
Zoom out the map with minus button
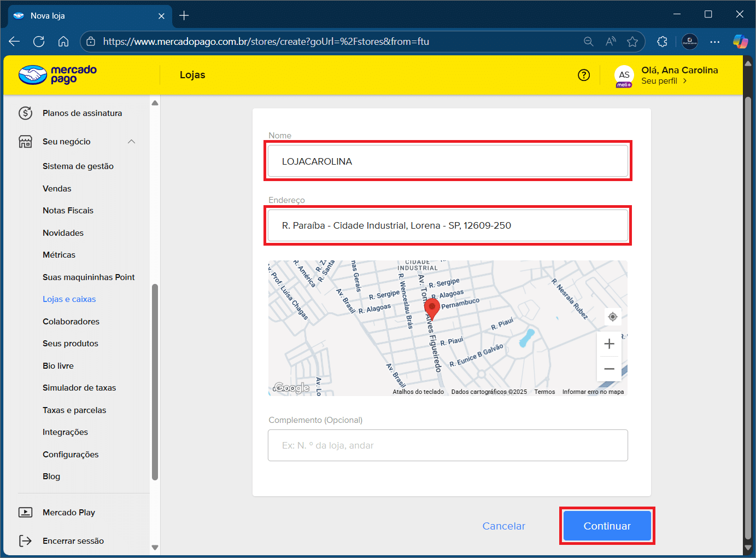(x=609, y=369)
